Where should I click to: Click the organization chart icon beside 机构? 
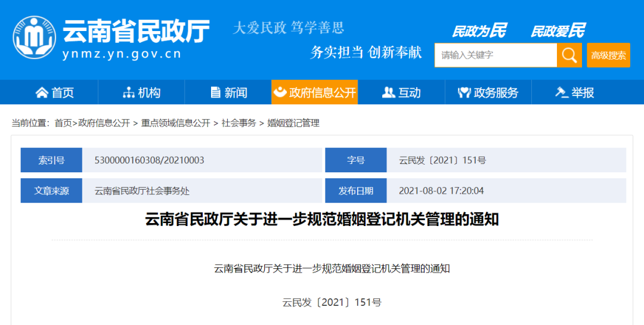[x=128, y=92]
